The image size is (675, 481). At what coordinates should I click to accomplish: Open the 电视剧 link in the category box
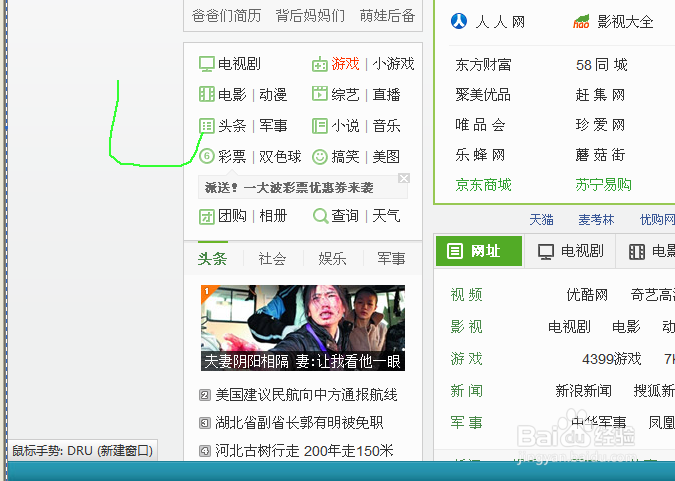239,64
